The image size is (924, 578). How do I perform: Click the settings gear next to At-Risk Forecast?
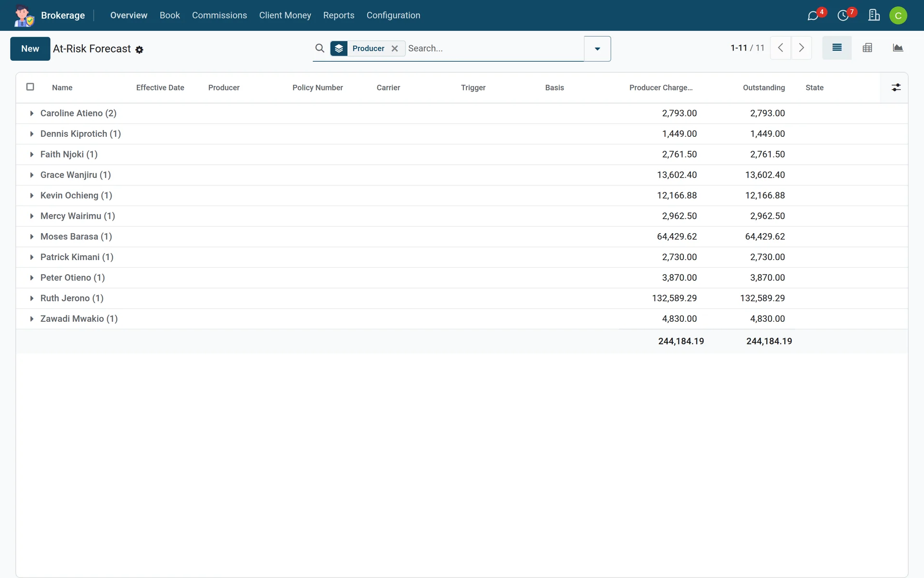point(139,50)
